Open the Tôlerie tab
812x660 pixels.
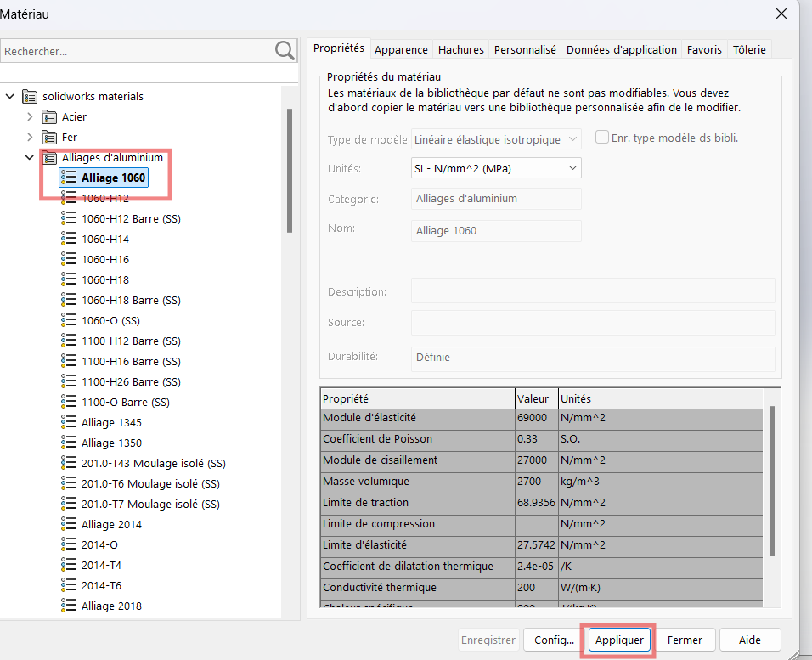(x=749, y=50)
